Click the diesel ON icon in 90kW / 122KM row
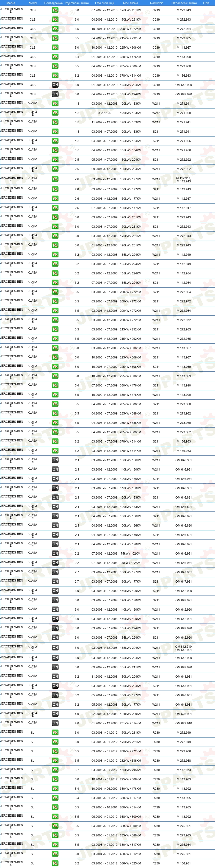The image size is (215, 868). coord(55,563)
